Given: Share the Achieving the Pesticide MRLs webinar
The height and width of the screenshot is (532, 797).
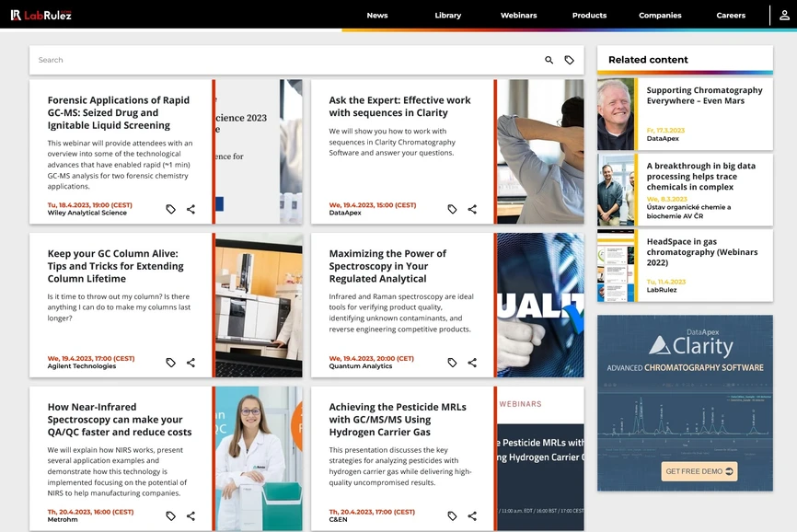Looking at the screenshot, I should [472, 515].
